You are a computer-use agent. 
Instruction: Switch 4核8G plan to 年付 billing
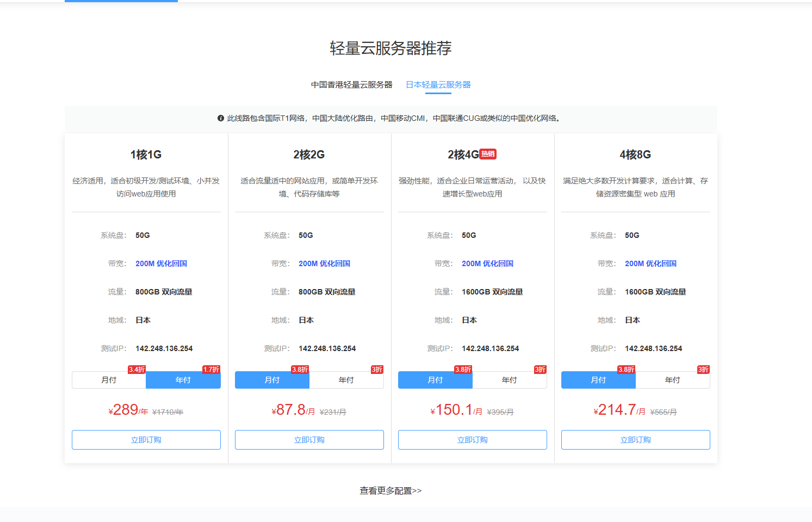pos(673,380)
